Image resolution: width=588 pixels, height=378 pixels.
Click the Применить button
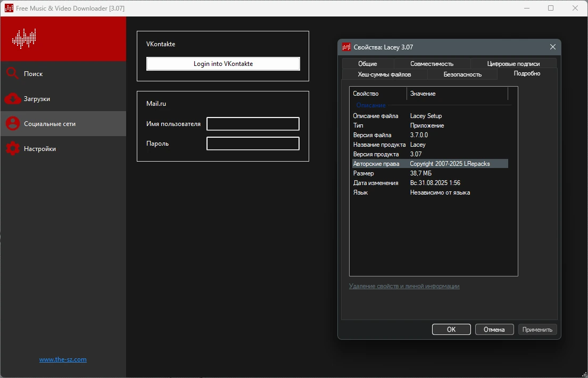pyautogui.click(x=537, y=329)
